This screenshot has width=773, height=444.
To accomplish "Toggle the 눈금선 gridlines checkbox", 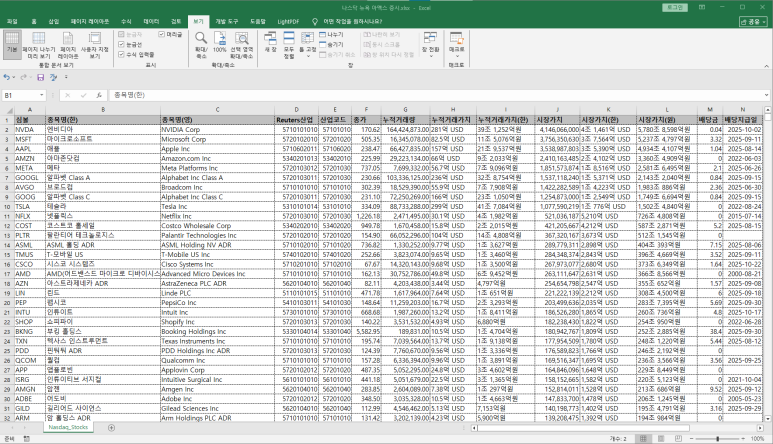I will point(121,44).
